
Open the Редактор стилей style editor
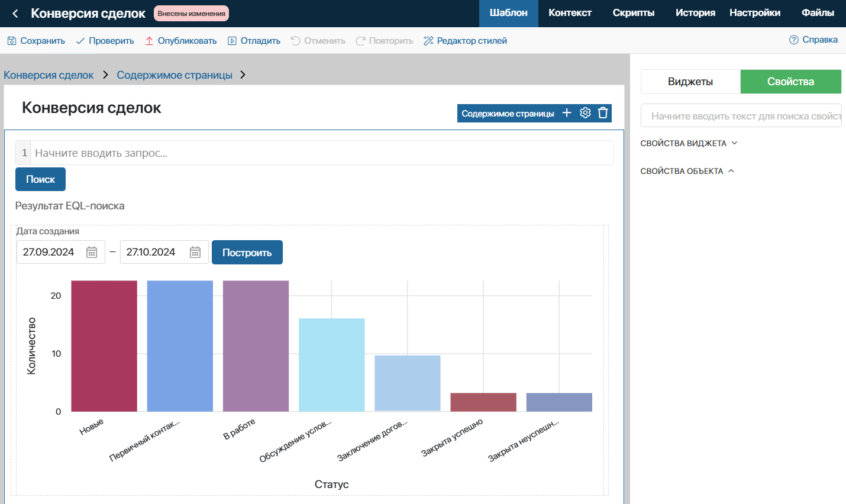[x=465, y=41]
